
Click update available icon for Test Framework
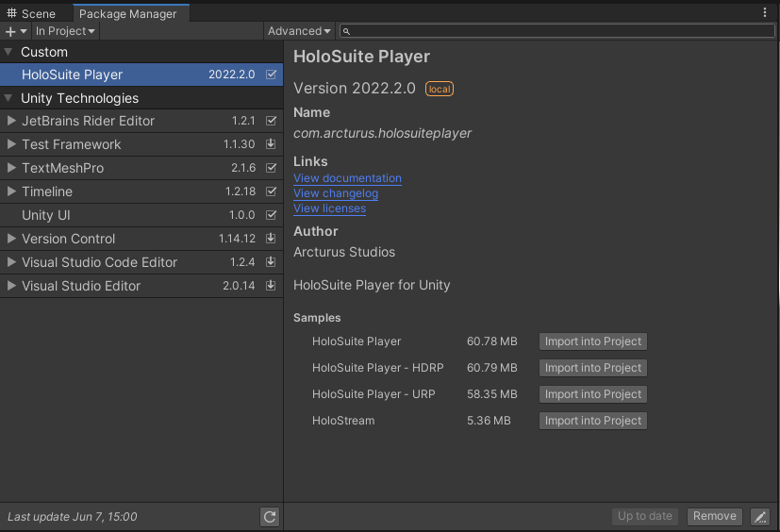(x=271, y=144)
